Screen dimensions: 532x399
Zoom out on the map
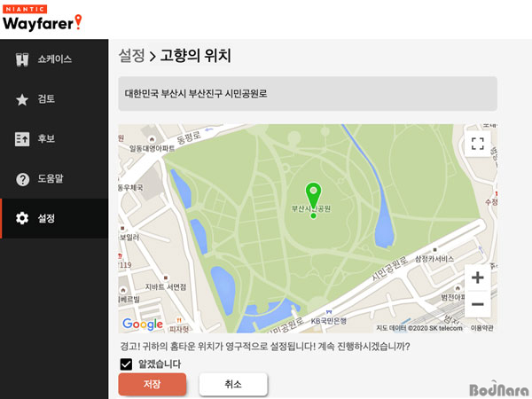point(477,304)
